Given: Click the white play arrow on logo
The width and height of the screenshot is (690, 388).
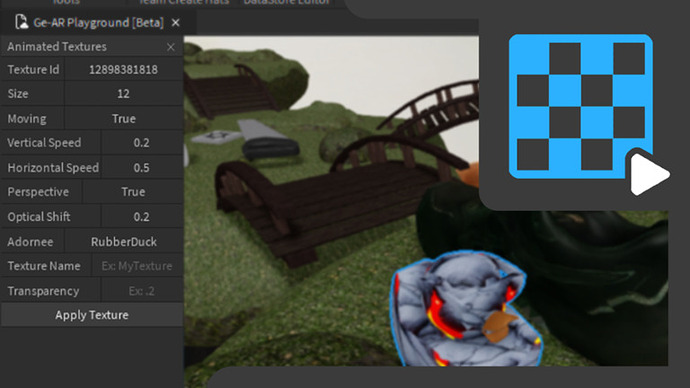Looking at the screenshot, I should [x=649, y=175].
